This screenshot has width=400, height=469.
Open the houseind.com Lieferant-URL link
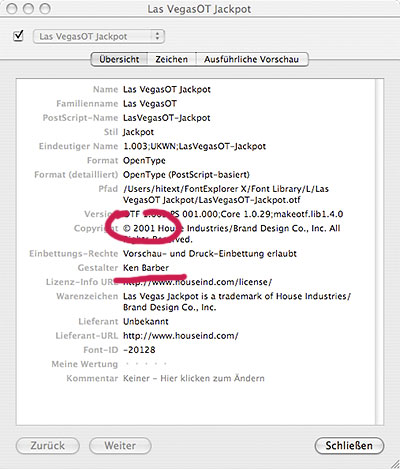[x=181, y=336]
